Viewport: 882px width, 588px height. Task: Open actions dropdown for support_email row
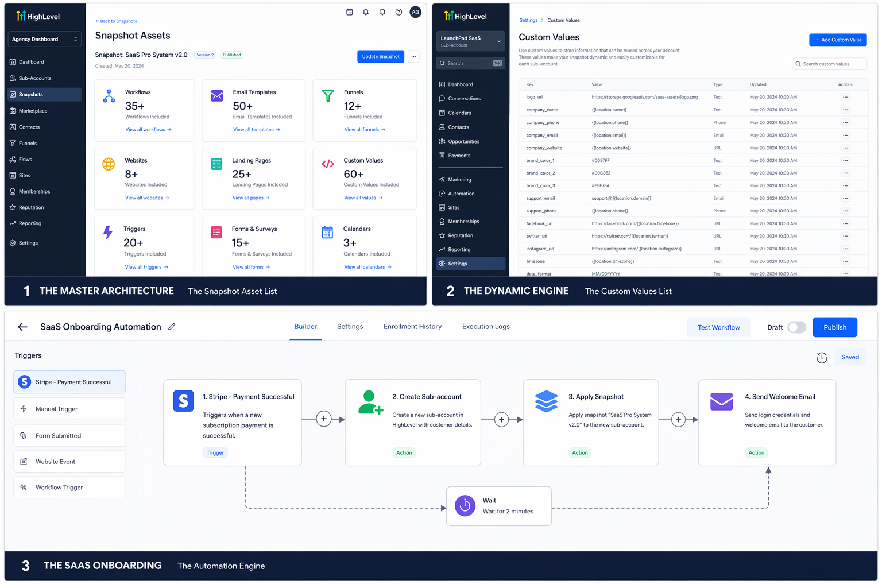point(845,198)
